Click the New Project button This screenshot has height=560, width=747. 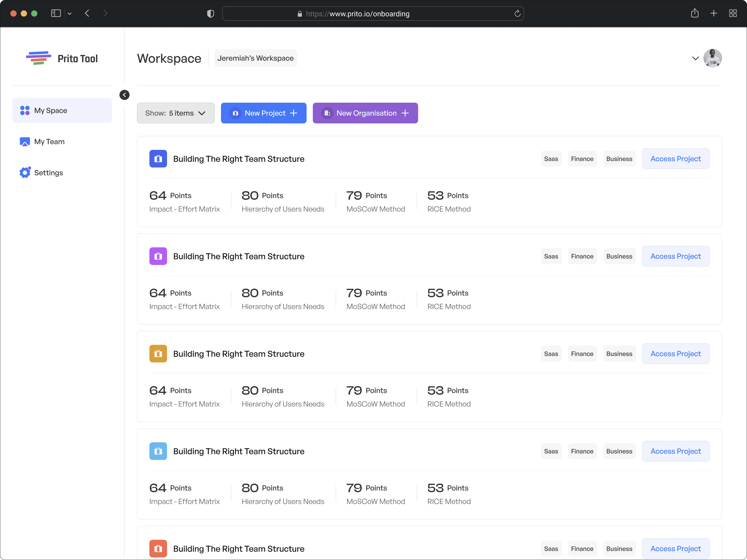(x=264, y=113)
